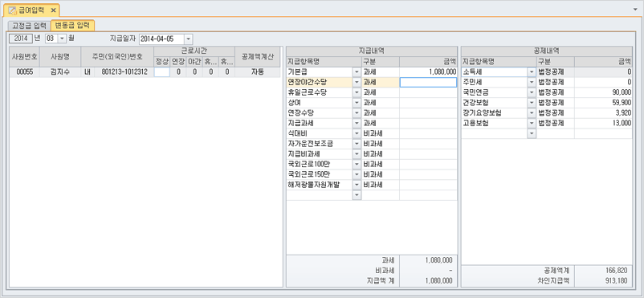Open the 지급일자 date picker dropdown
The image size is (644, 298).
tap(188, 39)
